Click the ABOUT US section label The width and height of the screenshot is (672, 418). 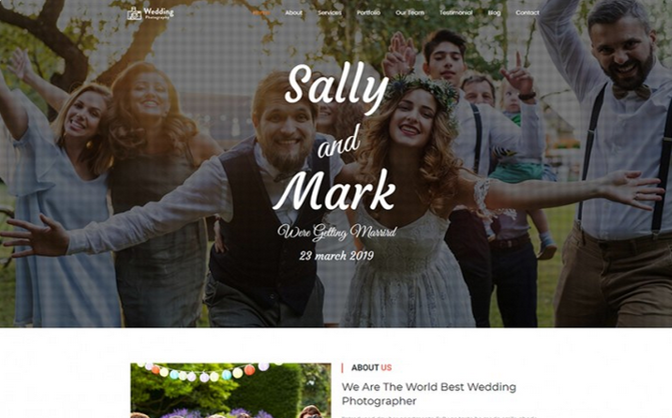[x=371, y=368]
